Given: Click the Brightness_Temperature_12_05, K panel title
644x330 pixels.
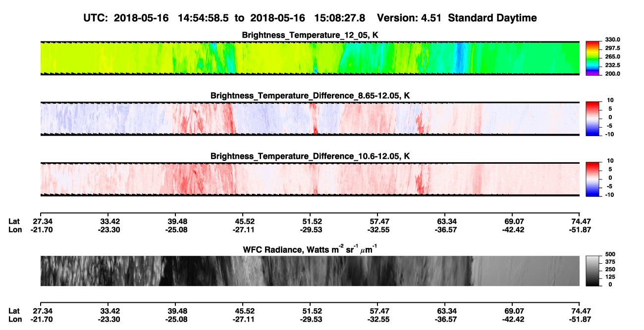Looking at the screenshot, I should 310,35.
